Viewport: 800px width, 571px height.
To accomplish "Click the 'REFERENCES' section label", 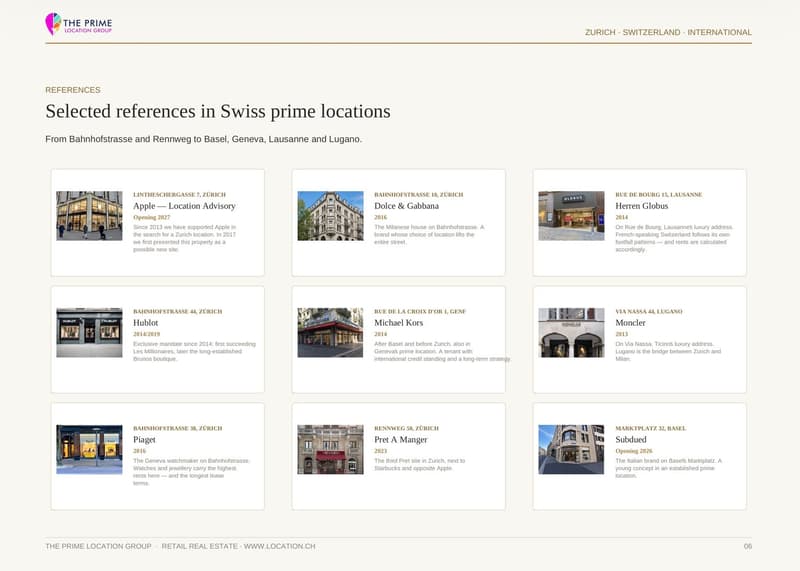I will (x=72, y=90).
